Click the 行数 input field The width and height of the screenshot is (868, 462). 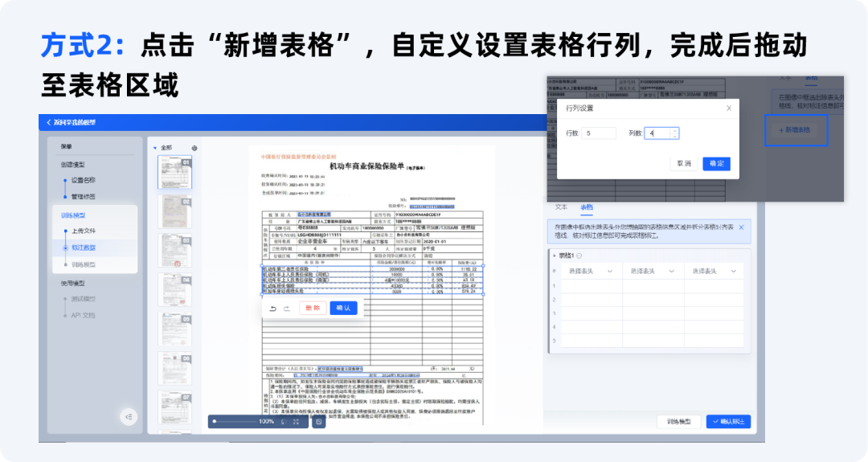click(x=599, y=133)
